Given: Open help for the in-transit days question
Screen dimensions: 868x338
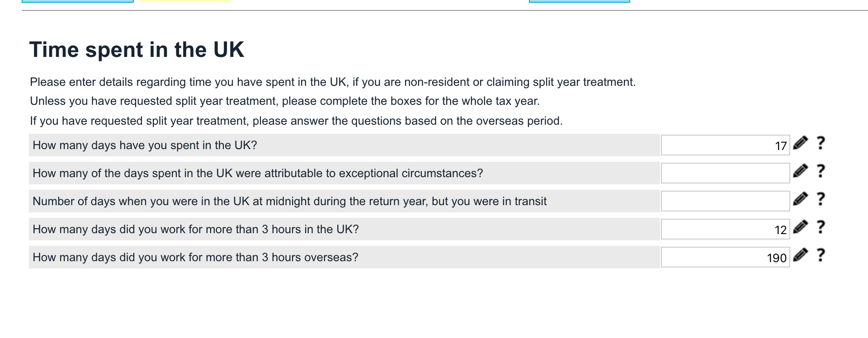Looking at the screenshot, I should point(821,199).
